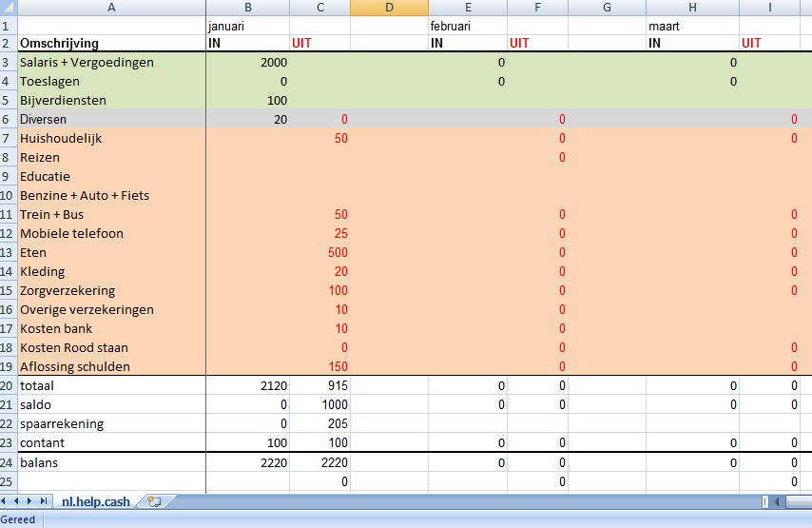The width and height of the screenshot is (812, 528).
Task: Click the januari cell
Action: (x=247, y=26)
